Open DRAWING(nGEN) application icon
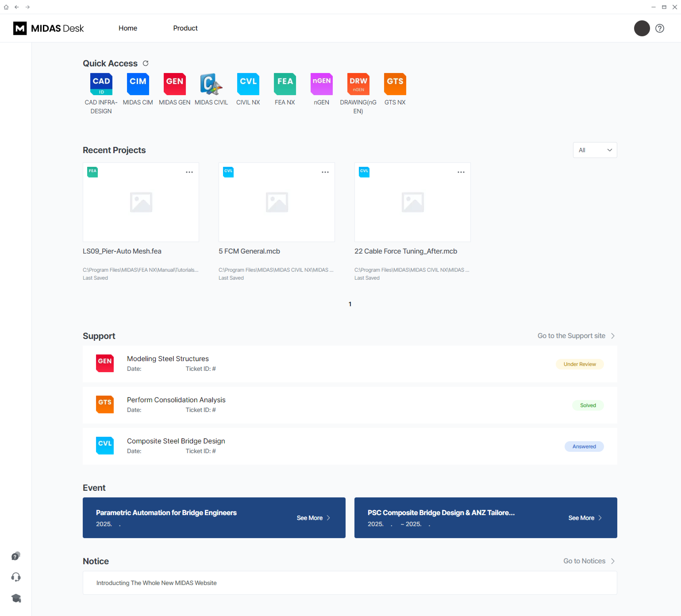This screenshot has height=616, width=681. (358, 84)
